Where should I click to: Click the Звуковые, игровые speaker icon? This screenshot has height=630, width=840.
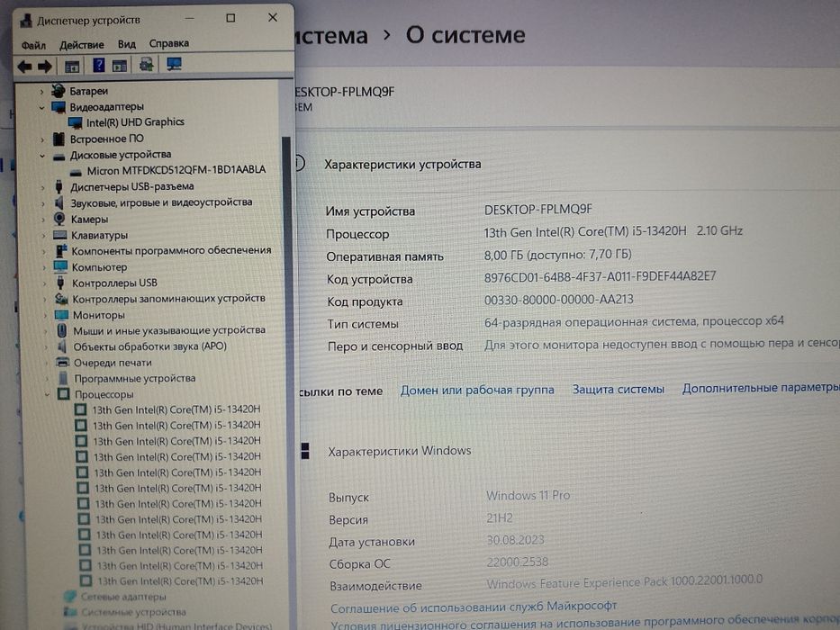click(59, 203)
